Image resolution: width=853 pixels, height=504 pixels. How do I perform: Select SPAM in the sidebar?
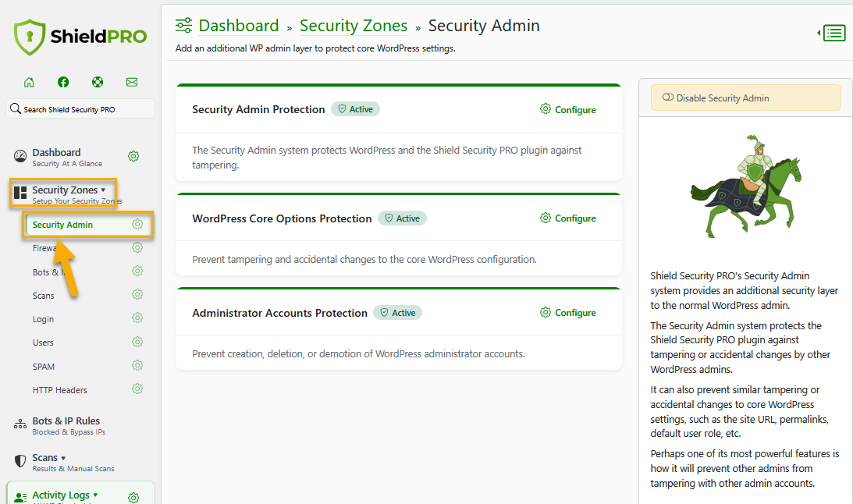pos(44,367)
